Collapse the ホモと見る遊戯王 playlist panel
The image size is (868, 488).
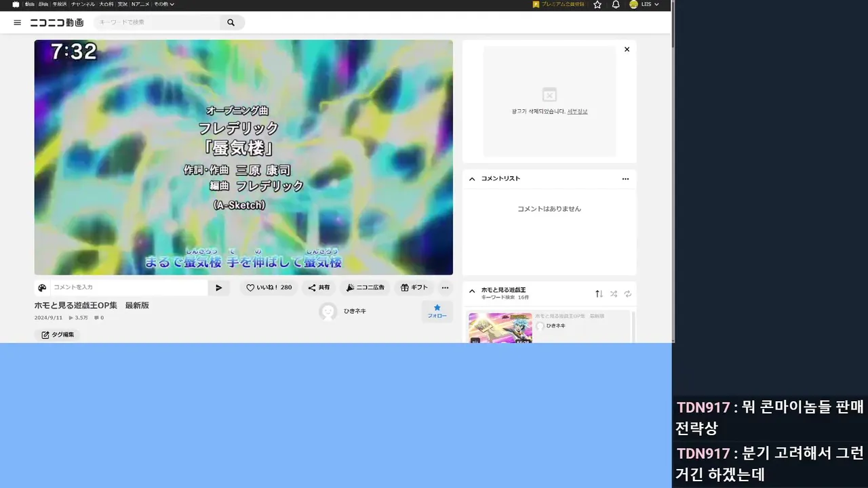point(472,291)
